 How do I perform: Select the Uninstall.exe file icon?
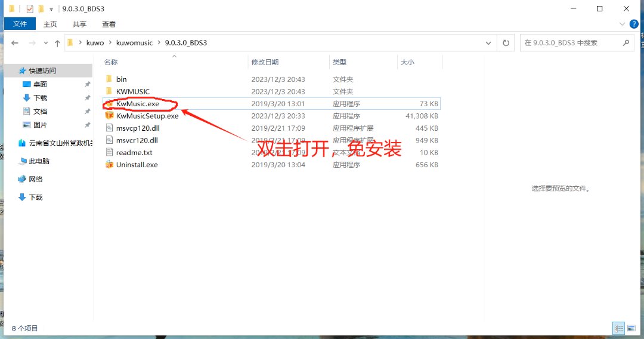[109, 165]
